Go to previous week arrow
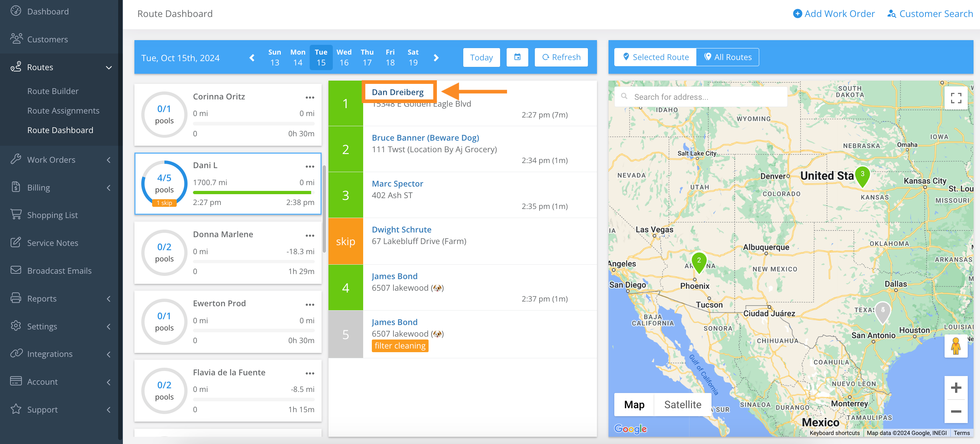980x444 pixels. [x=252, y=57]
